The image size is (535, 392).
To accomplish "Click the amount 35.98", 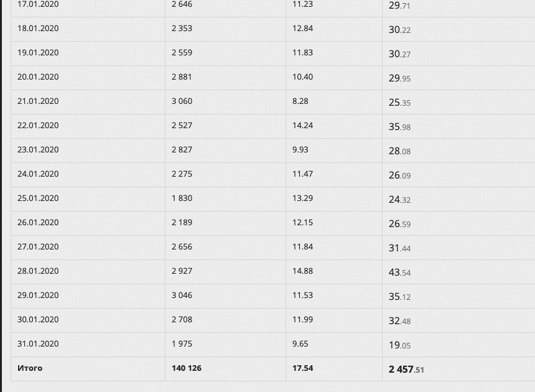I will [399, 126].
